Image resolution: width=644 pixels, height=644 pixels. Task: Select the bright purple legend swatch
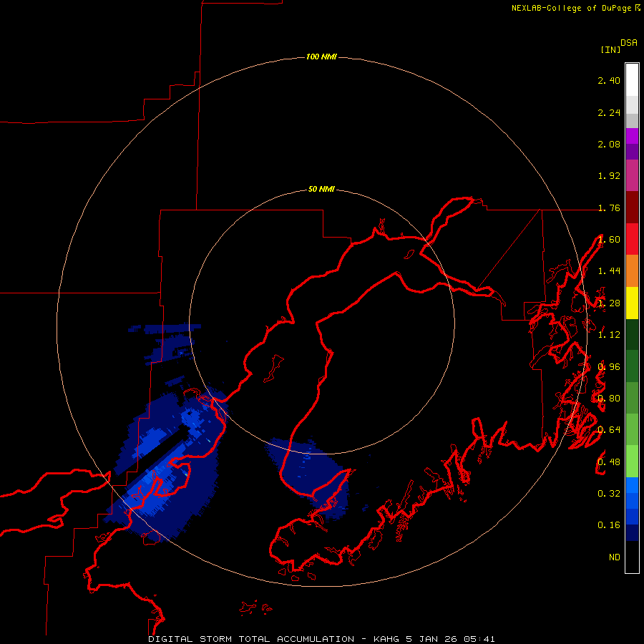[x=632, y=136]
